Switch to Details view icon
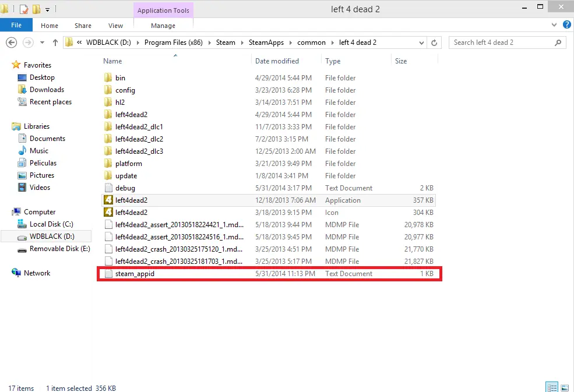The height and width of the screenshot is (392, 574). pyautogui.click(x=552, y=387)
